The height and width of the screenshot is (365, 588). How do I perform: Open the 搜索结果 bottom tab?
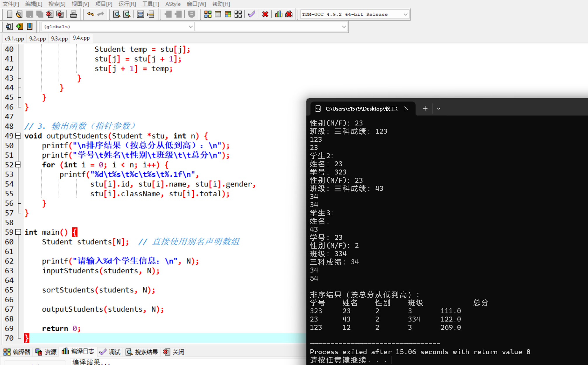pyautogui.click(x=142, y=352)
